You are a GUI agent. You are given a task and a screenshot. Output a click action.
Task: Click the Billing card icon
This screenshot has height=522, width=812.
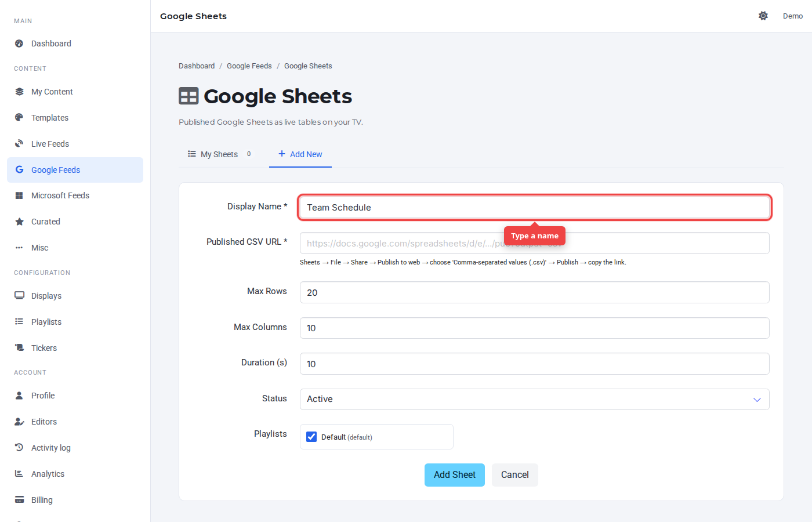click(x=19, y=500)
